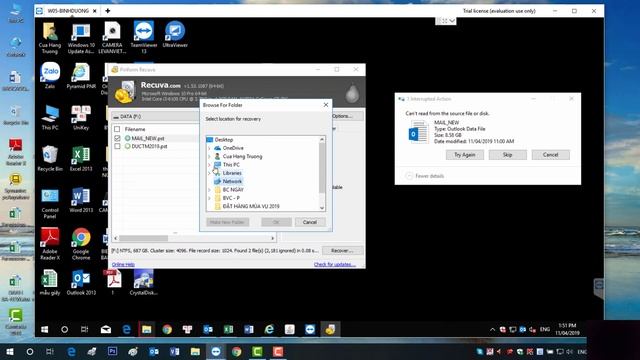Open the Online Help link
This screenshot has width=640, height=360.
[x=123, y=264]
